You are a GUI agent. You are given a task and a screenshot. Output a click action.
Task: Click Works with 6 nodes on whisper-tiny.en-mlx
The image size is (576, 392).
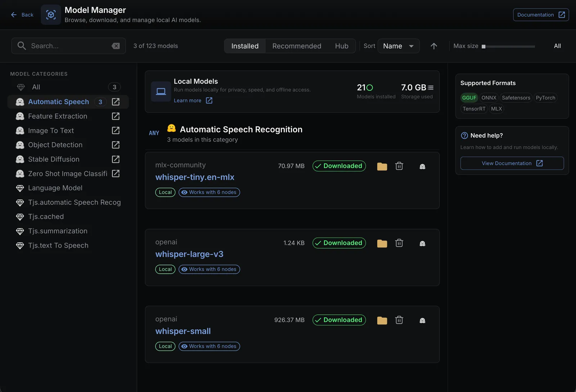click(209, 192)
